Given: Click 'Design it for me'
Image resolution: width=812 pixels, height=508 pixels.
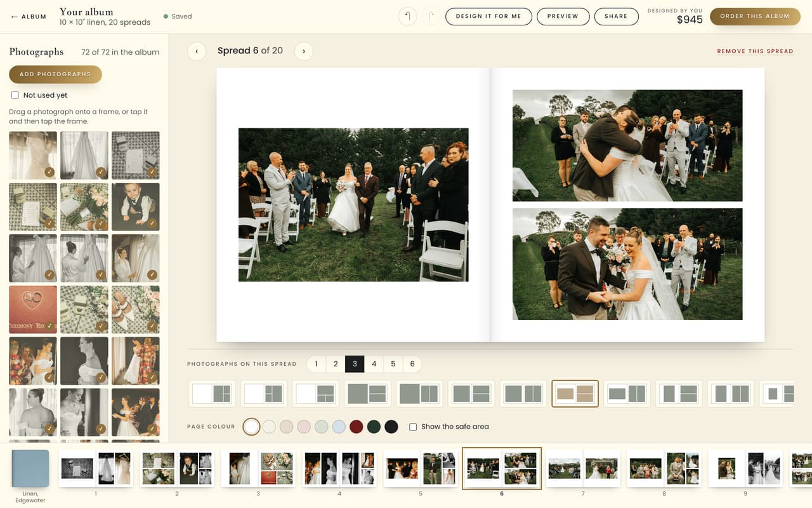Looking at the screenshot, I should pos(488,17).
